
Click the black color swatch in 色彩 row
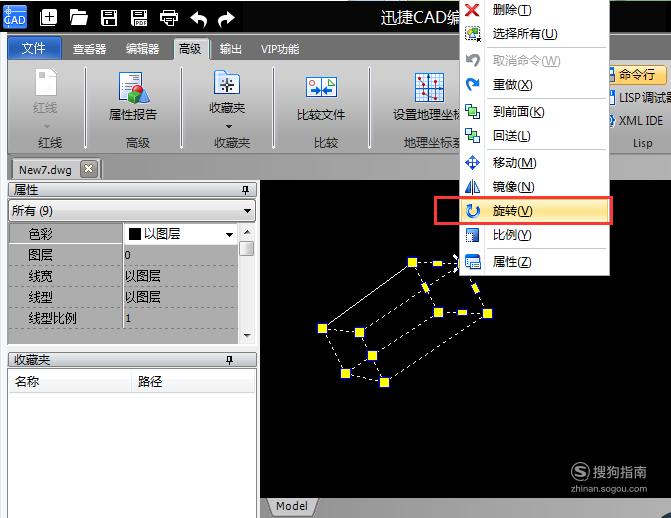tap(135, 234)
